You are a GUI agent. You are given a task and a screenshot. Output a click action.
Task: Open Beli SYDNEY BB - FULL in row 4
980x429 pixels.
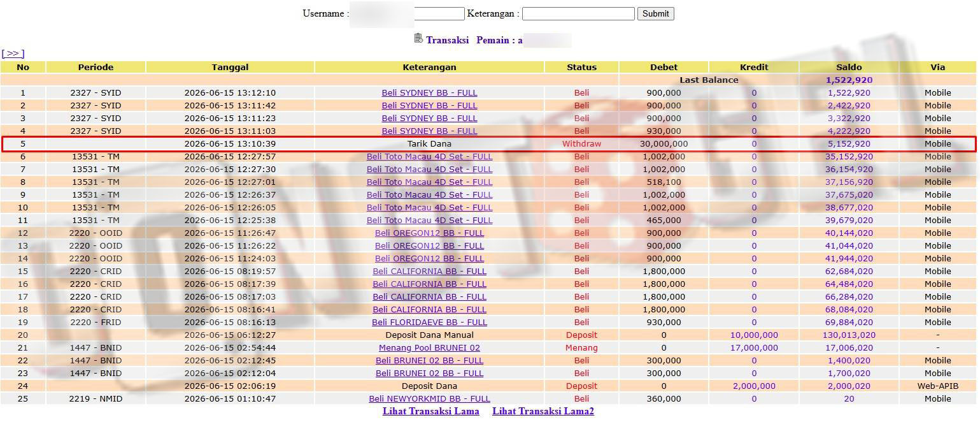(429, 131)
